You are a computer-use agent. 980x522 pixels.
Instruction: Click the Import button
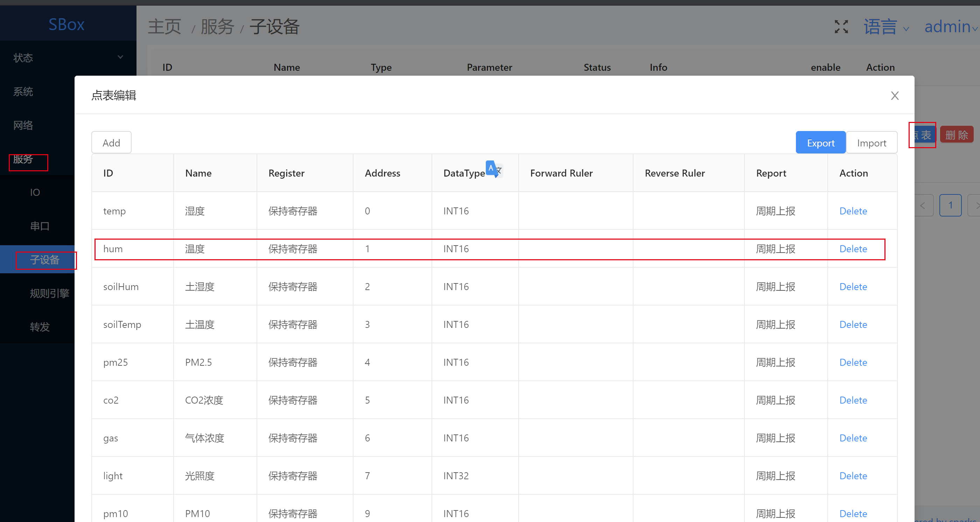(871, 143)
